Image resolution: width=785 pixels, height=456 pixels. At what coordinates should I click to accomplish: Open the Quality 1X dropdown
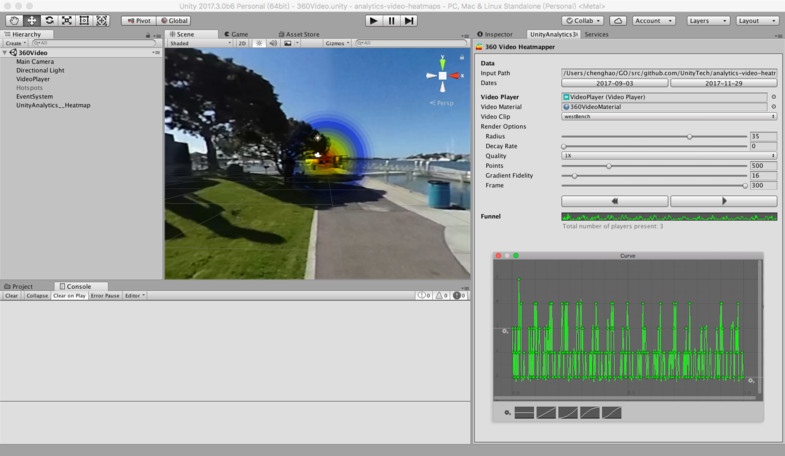(x=669, y=156)
